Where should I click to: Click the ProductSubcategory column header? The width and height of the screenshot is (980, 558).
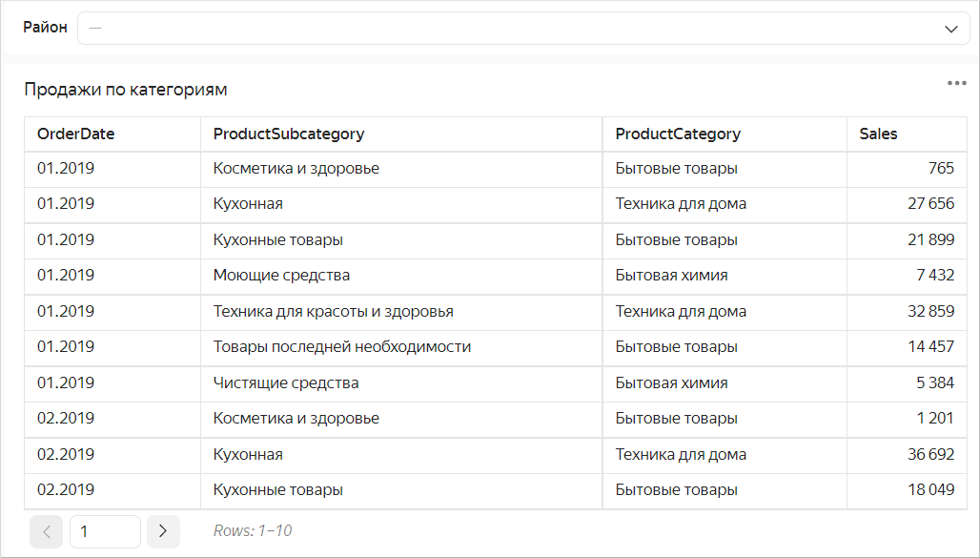[x=289, y=134]
